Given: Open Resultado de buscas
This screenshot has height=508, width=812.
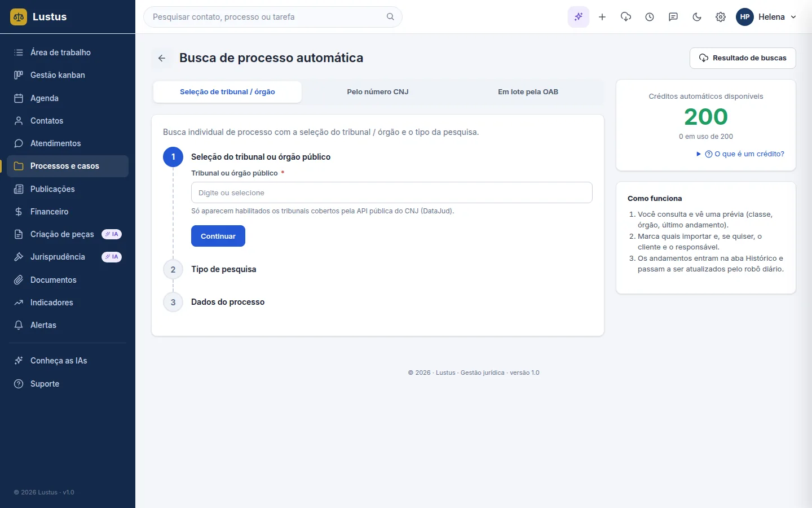Looking at the screenshot, I should (x=743, y=58).
